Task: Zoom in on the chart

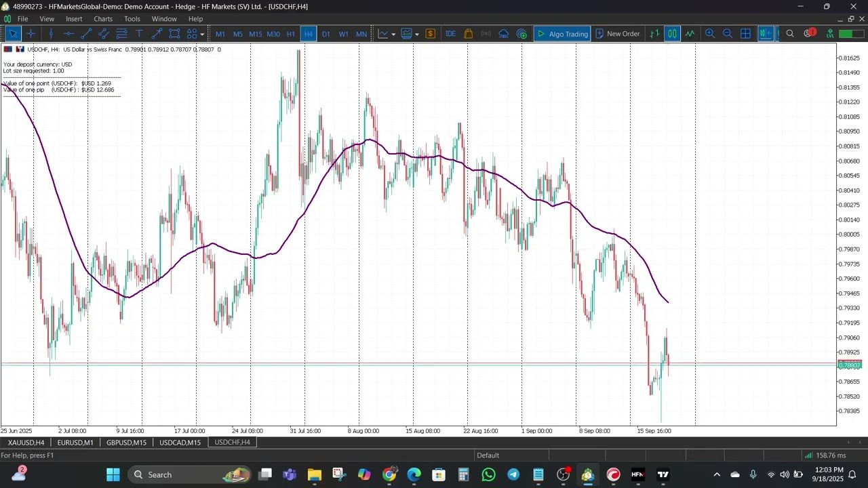Action: [x=710, y=34]
